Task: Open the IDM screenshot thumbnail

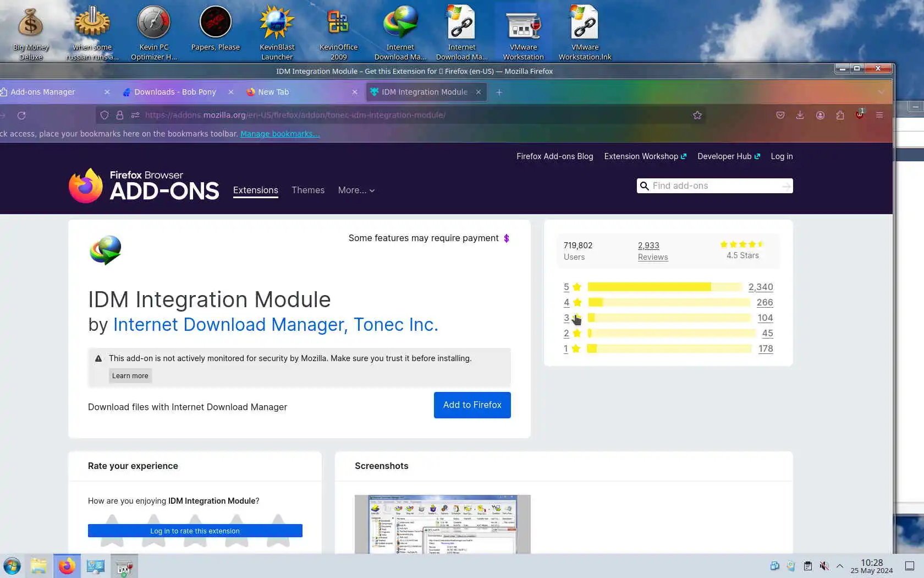Action: (443, 524)
